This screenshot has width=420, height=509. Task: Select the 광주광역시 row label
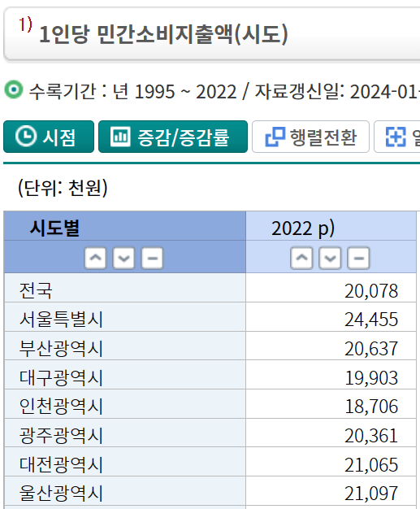(61, 436)
